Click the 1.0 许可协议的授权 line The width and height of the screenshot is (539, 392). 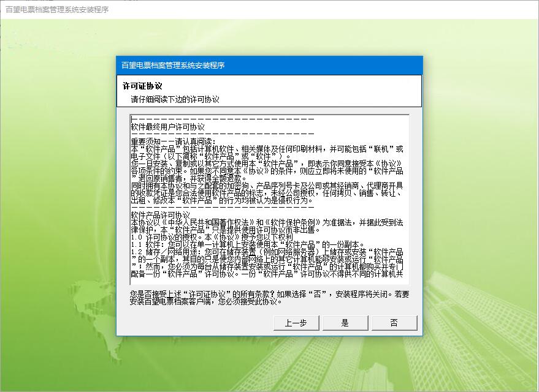[x=212, y=237]
